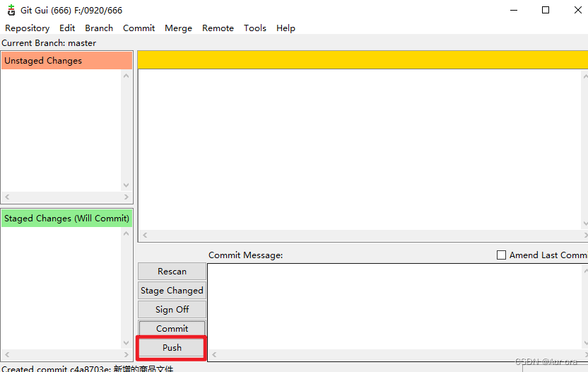Click the diff pane scroll left arrow
This screenshot has height=372, width=588.
coord(145,235)
